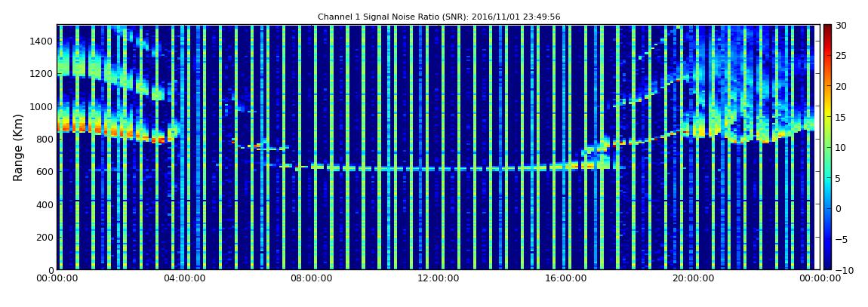Click the colorbar label 20
The width and height of the screenshot is (868, 307).
[x=842, y=86]
